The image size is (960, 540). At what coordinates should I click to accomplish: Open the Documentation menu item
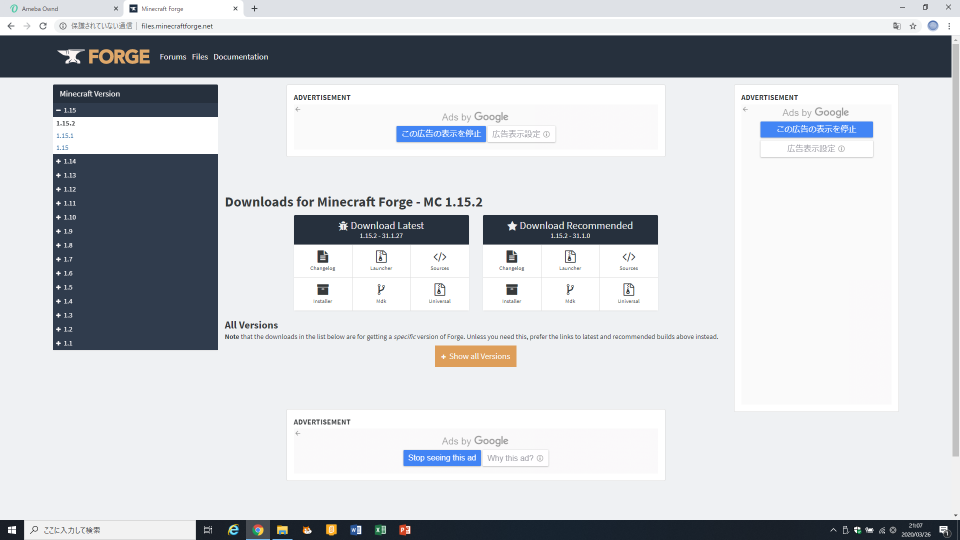[x=241, y=57]
